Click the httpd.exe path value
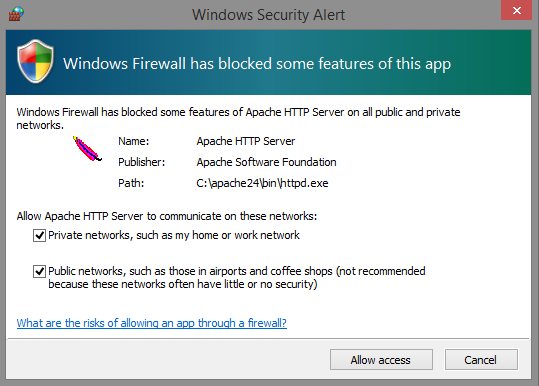Image resolution: width=539 pixels, height=386 pixels. (x=262, y=183)
